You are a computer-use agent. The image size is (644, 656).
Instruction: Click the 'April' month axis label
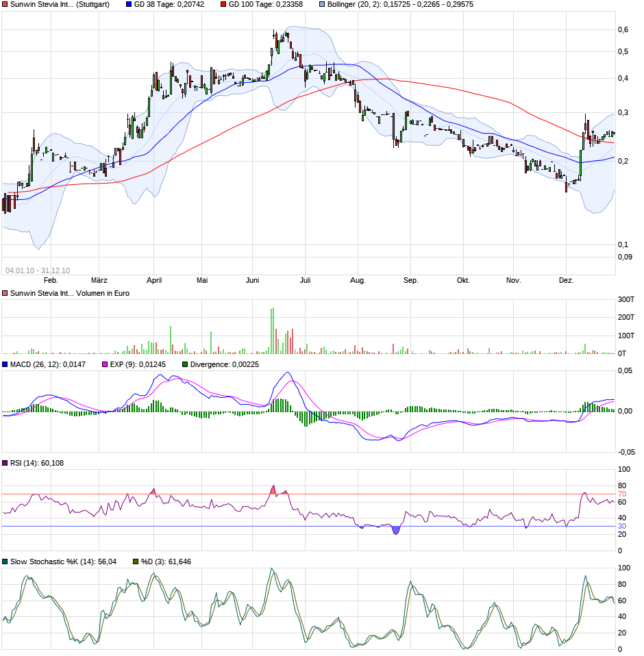(x=154, y=280)
